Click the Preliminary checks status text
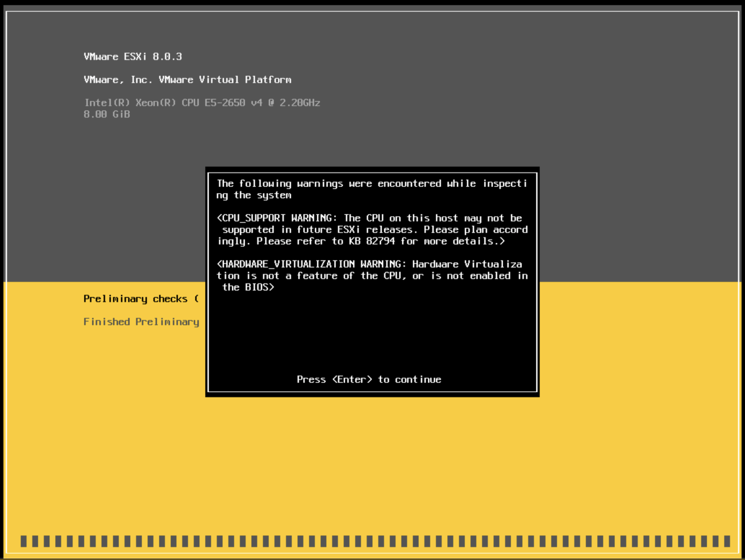Viewport: 745px width, 560px height. (x=140, y=298)
